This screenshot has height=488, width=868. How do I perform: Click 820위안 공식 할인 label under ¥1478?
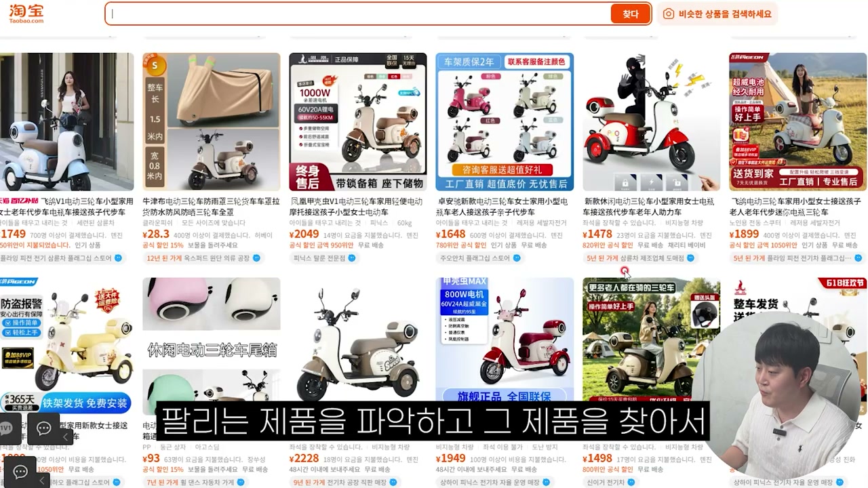608,245
